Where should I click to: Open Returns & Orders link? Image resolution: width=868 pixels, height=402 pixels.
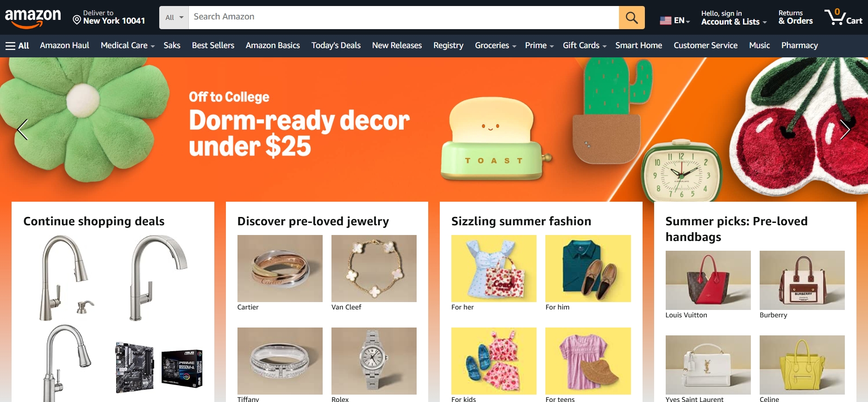pos(795,17)
